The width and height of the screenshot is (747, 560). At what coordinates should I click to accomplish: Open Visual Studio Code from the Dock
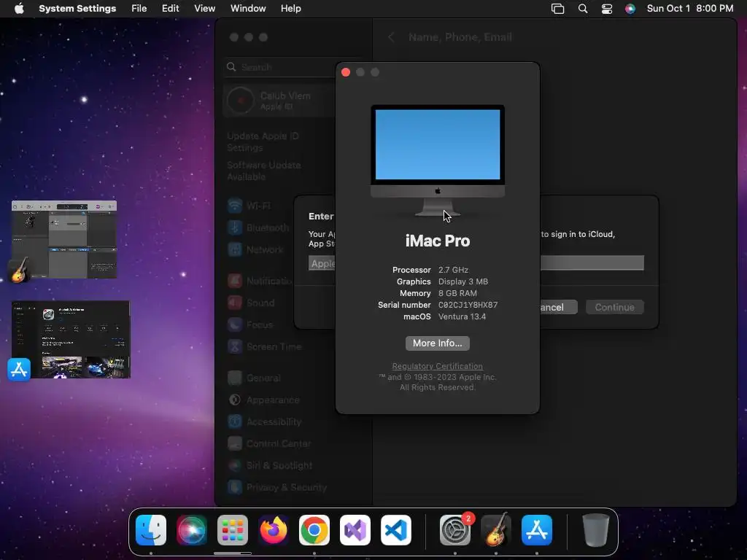396,530
